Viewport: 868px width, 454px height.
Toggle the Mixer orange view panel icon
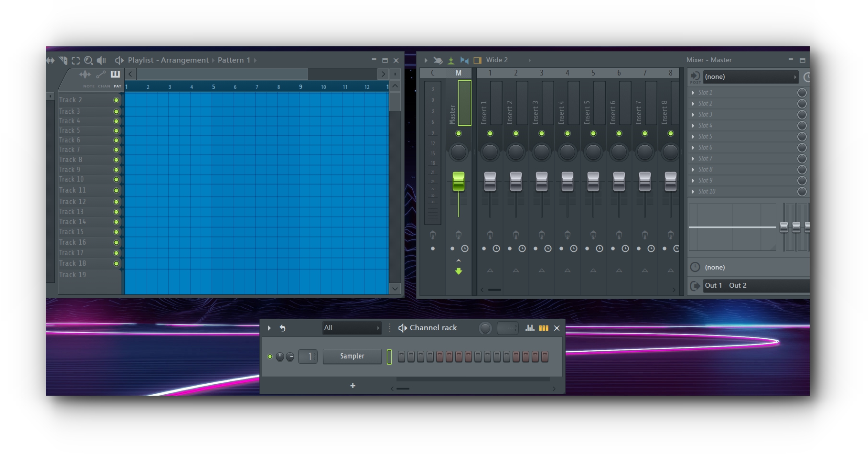point(477,60)
